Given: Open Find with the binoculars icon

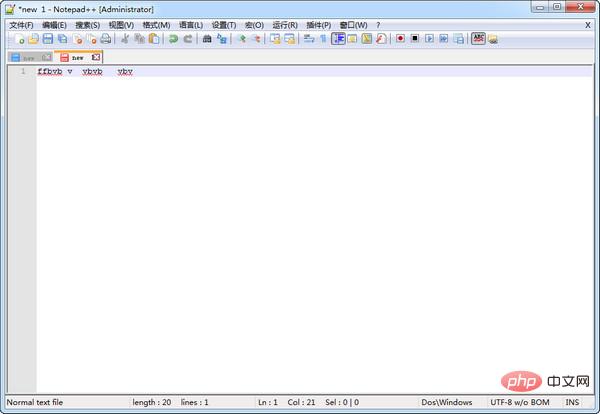Looking at the screenshot, I should 207,39.
